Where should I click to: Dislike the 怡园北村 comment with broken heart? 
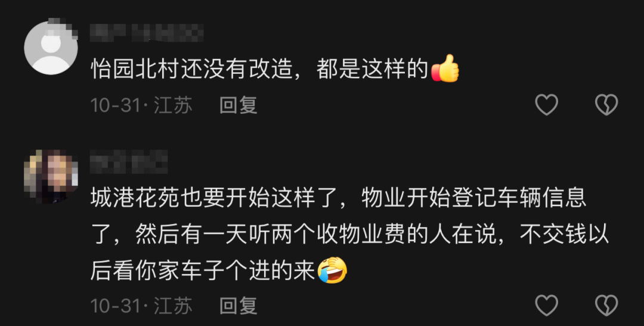(x=606, y=105)
